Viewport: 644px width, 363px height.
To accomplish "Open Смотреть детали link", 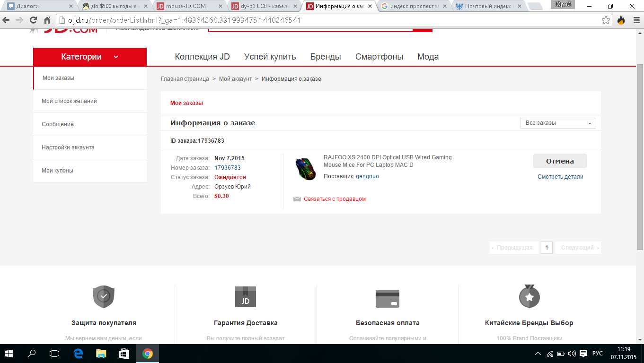I will pos(560,177).
